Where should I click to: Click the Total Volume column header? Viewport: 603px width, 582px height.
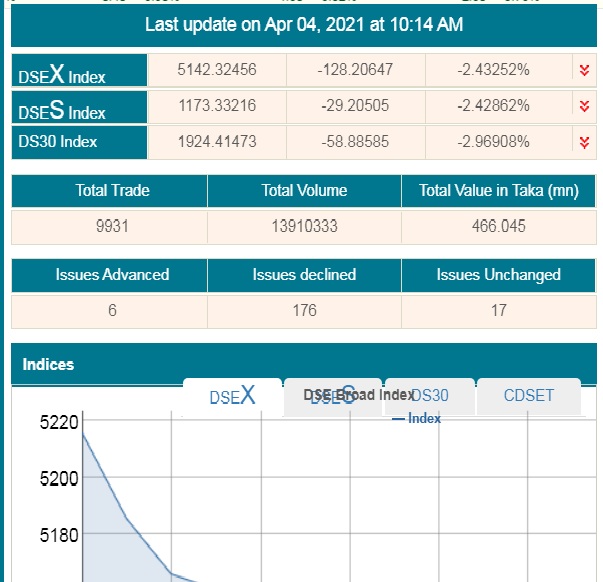[x=304, y=191]
